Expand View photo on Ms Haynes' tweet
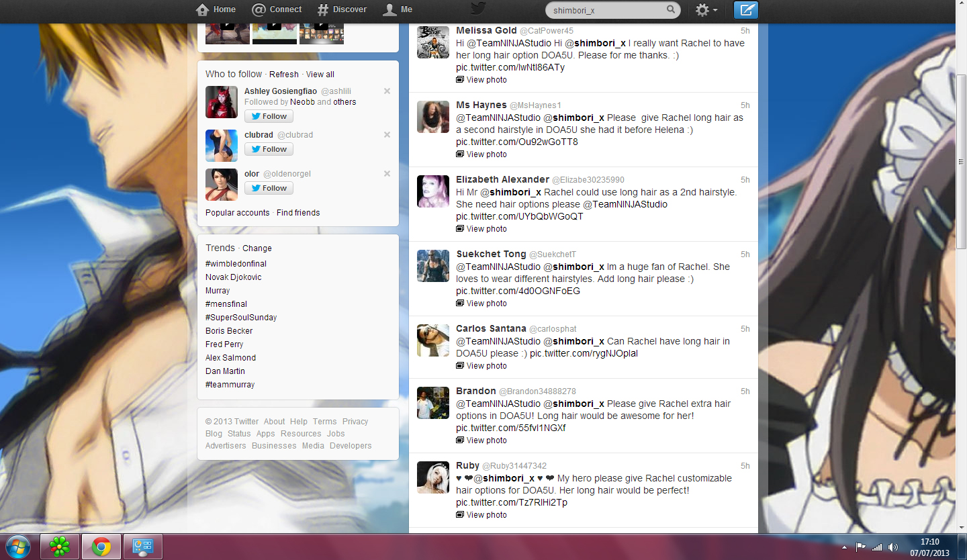This screenshot has height=560, width=967. (x=481, y=154)
